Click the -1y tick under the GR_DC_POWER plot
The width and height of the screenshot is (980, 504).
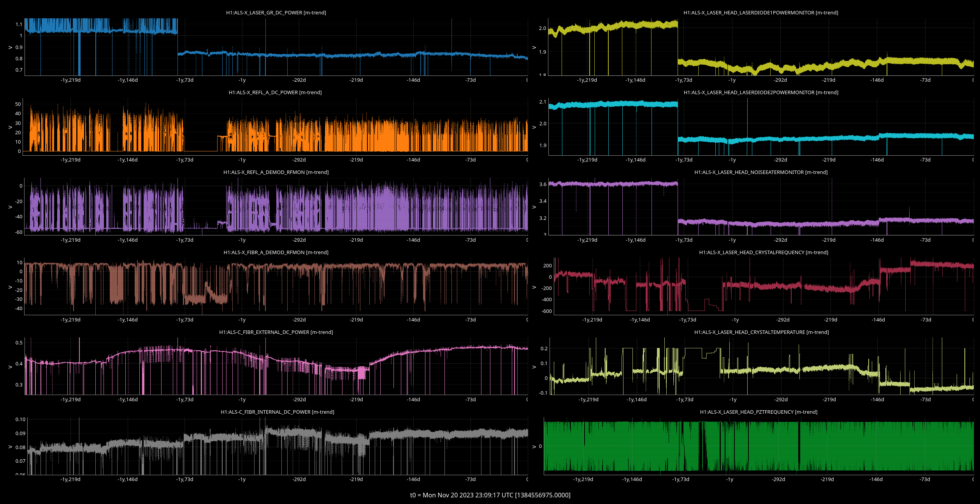(x=242, y=80)
